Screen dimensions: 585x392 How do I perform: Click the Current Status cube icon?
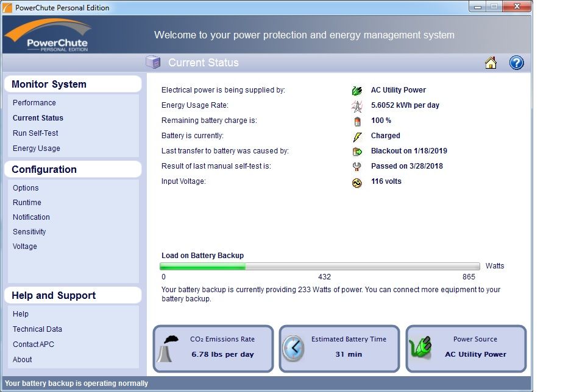coord(153,62)
